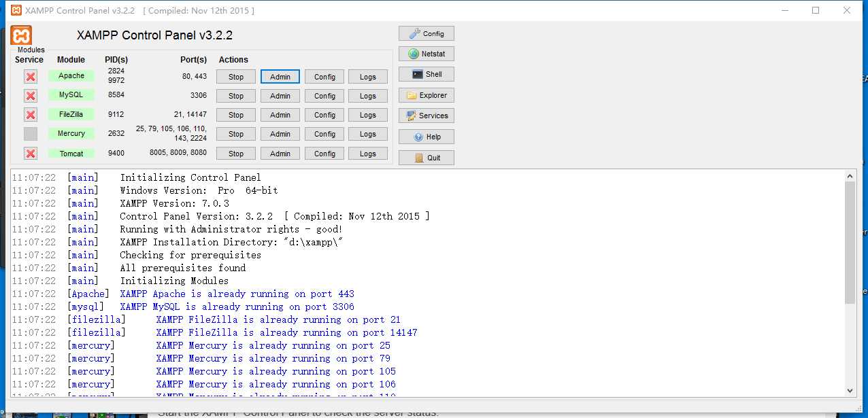The width and height of the screenshot is (868, 418).
Task: Open FileZilla Admin interface
Action: (x=280, y=115)
